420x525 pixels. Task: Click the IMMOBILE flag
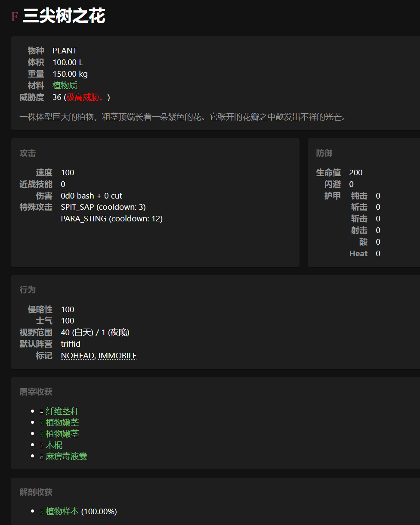click(117, 356)
